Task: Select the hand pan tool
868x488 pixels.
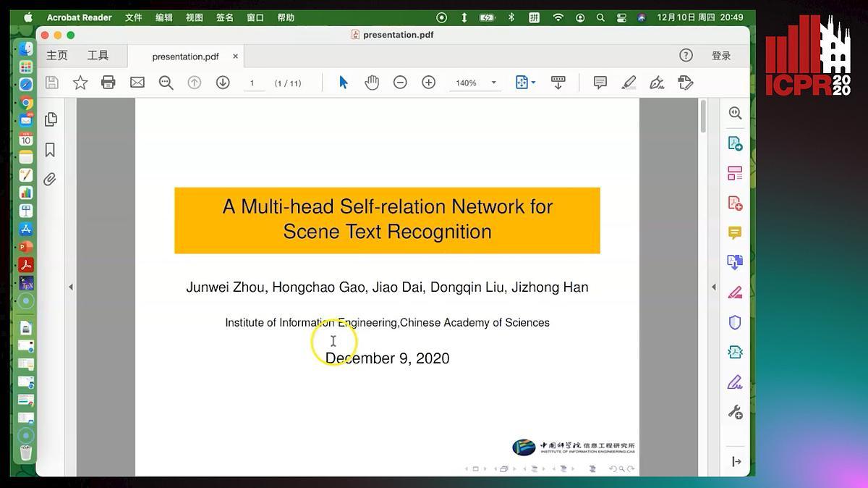Action: click(372, 83)
